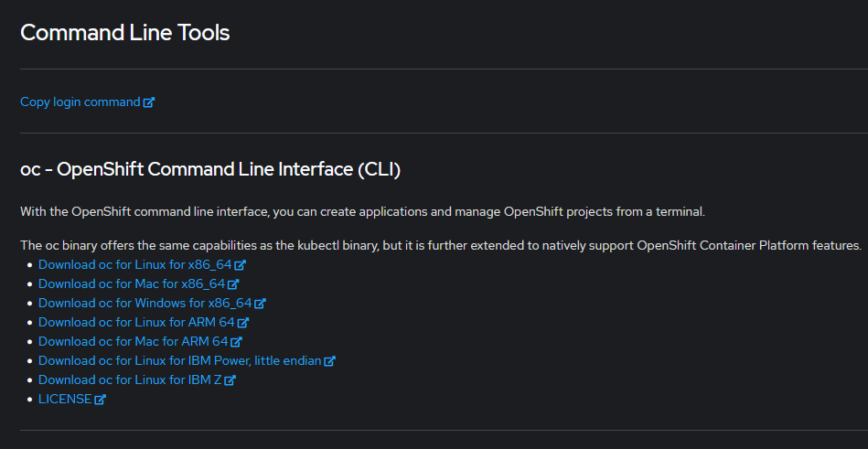
Task: Download oc for Linux for ARM 64
Action: click(x=136, y=322)
